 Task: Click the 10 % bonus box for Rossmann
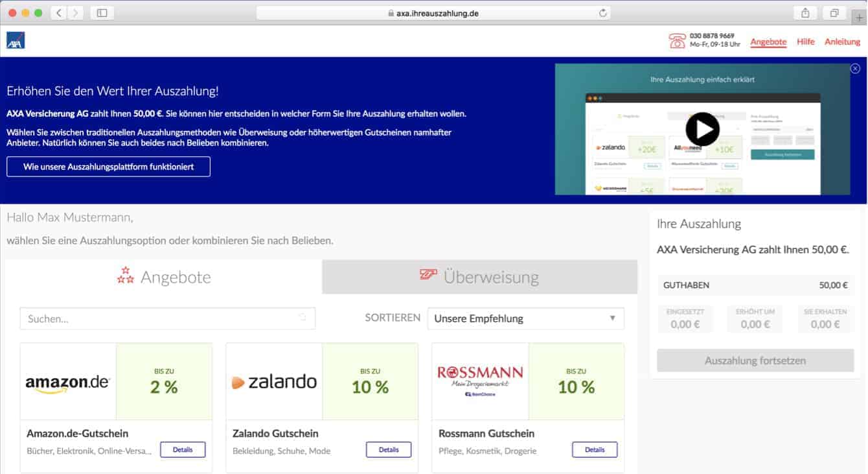click(577, 381)
